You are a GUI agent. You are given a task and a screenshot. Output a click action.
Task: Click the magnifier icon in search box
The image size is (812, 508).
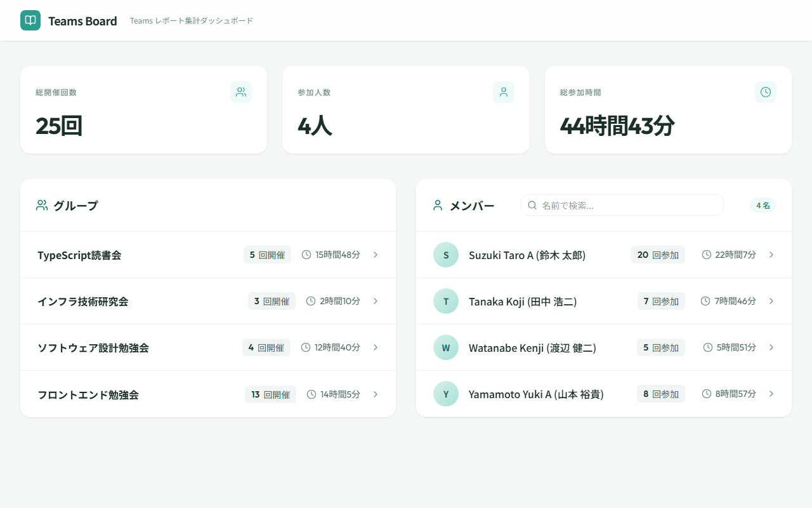pos(532,205)
